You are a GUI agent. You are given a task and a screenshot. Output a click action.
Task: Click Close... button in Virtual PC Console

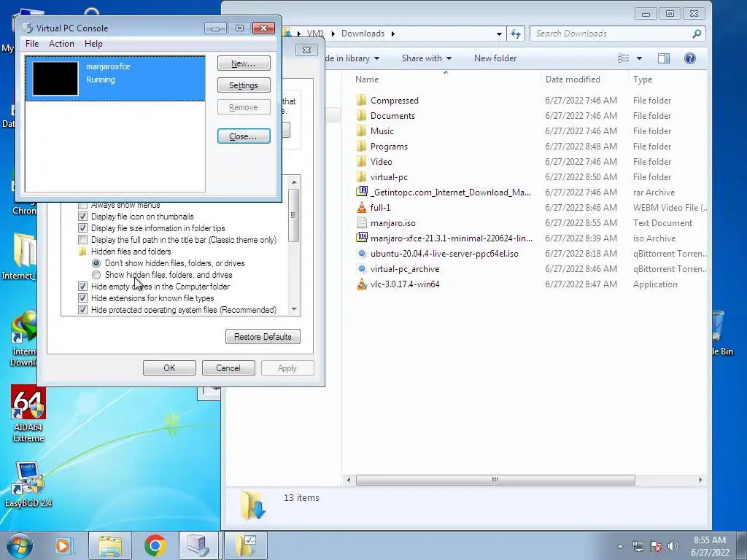(244, 136)
